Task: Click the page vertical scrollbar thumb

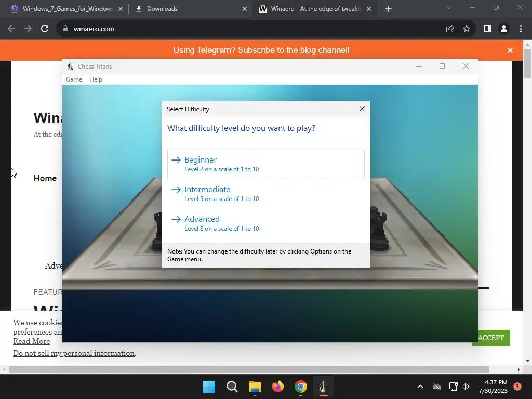Action: point(528,63)
